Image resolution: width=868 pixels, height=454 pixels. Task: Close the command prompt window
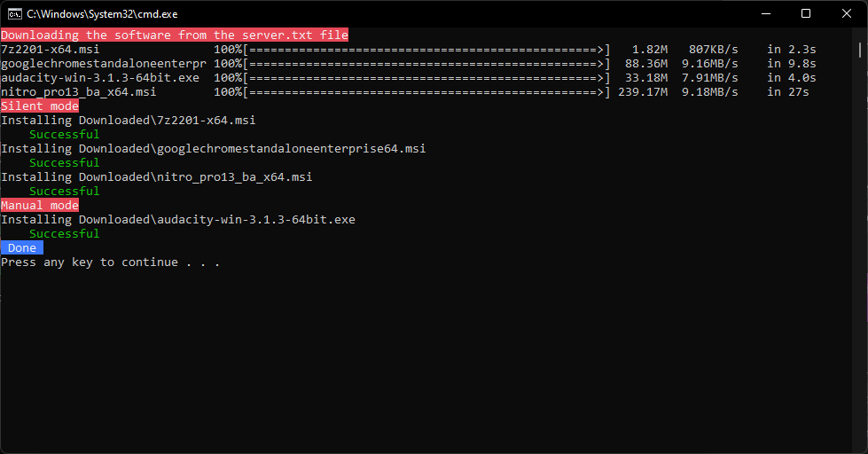pyautogui.click(x=847, y=14)
